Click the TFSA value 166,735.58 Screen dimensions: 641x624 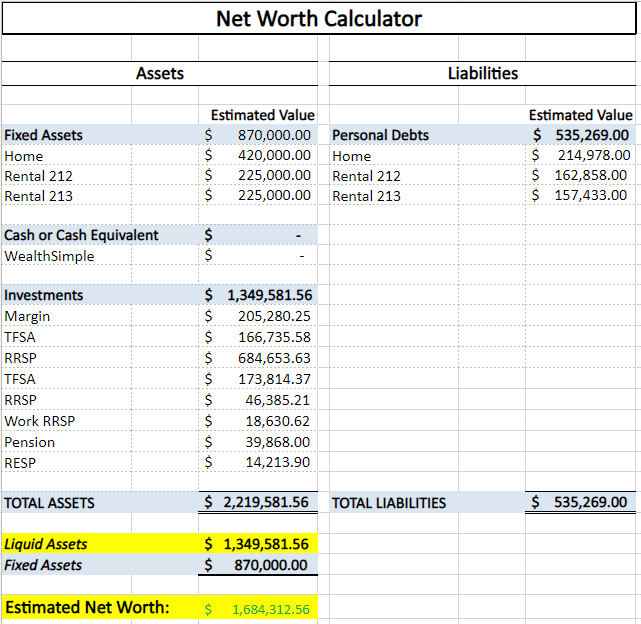tap(258, 337)
